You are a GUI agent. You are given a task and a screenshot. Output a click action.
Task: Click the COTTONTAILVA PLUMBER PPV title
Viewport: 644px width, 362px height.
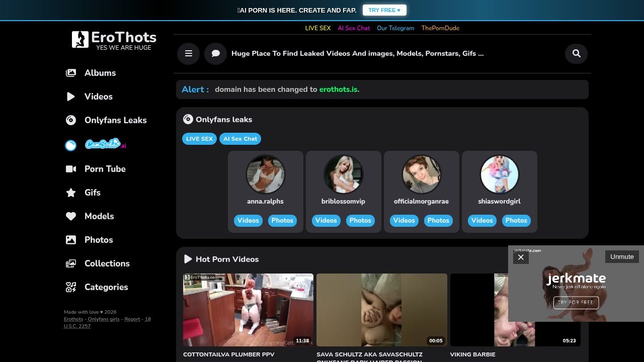coord(229,354)
